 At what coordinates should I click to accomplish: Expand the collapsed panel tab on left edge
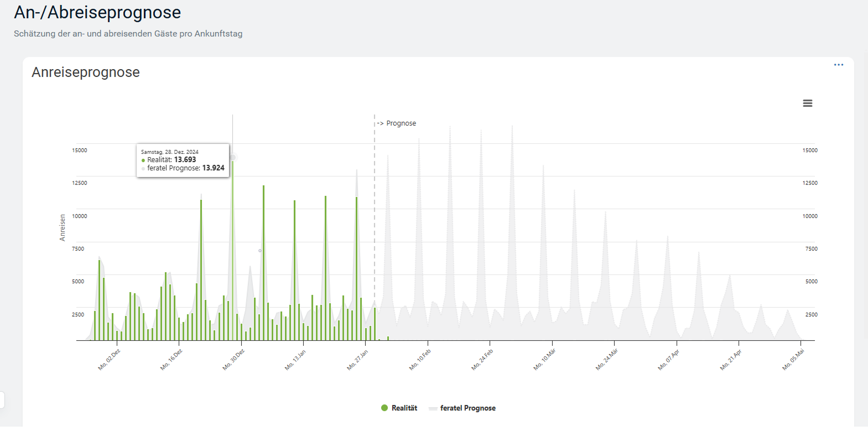point(2,399)
